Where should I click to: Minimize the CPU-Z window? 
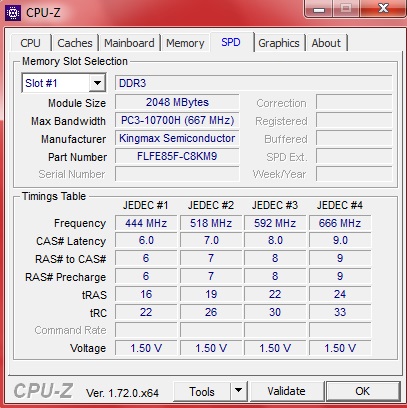[319, 9]
